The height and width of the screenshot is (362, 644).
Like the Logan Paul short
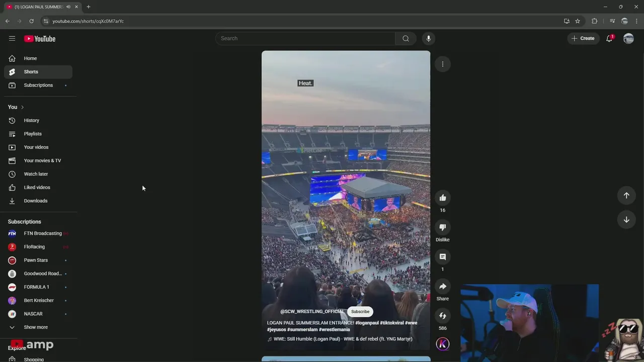[443, 198]
